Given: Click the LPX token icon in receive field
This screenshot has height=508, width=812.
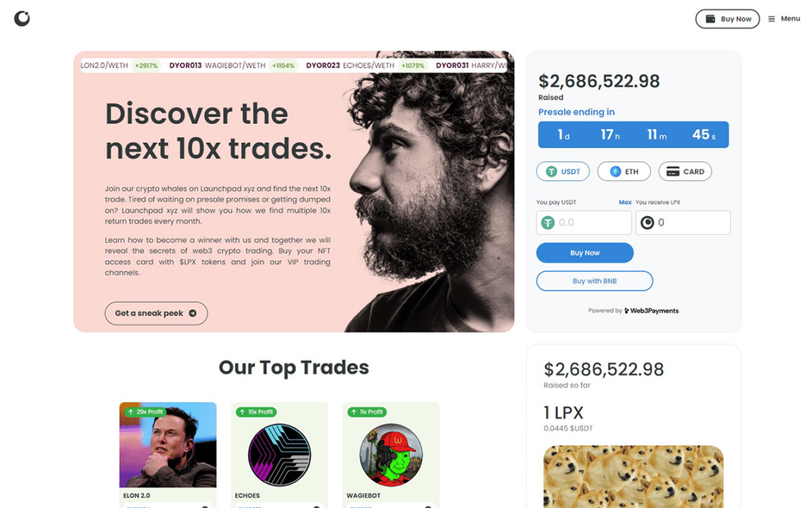Looking at the screenshot, I should coord(647,223).
